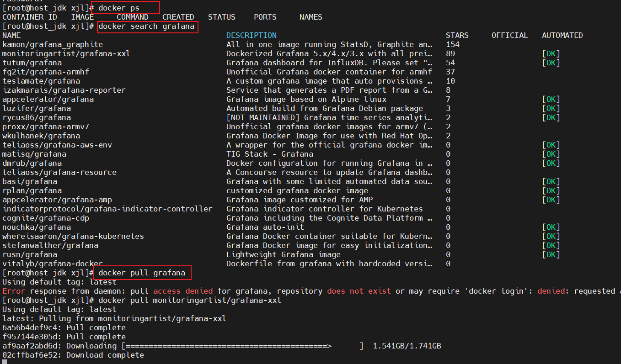
Task: Select wkulhanek/grafana image name
Action: pos(41,136)
